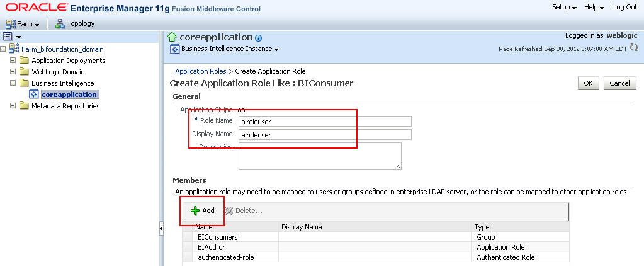Select Metadata Repositories tree item
The height and width of the screenshot is (266, 644).
coord(65,106)
